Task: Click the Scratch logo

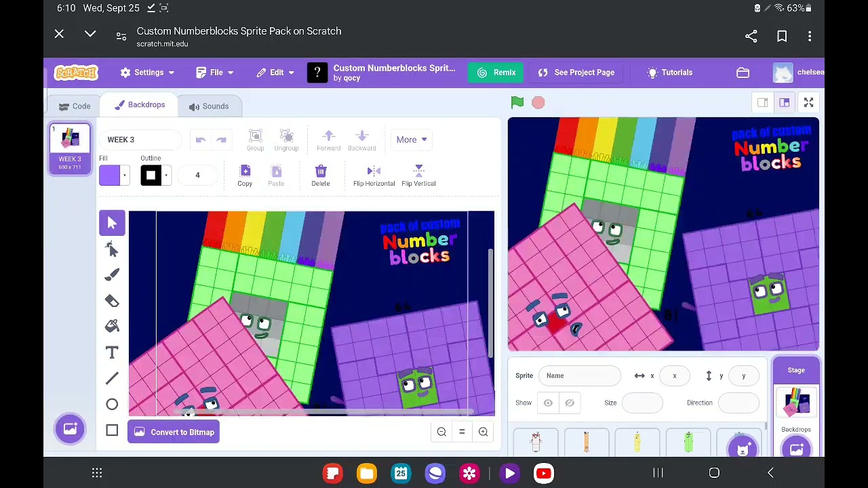Action: click(76, 73)
